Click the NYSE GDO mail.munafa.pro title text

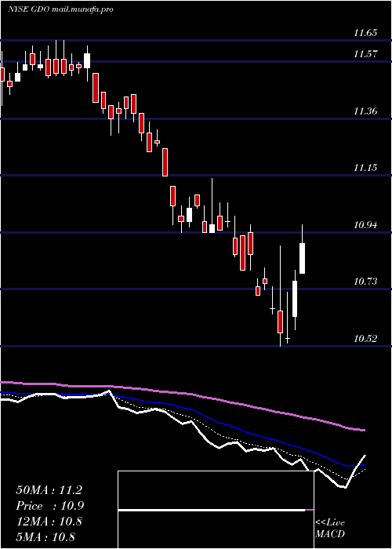[60, 9]
